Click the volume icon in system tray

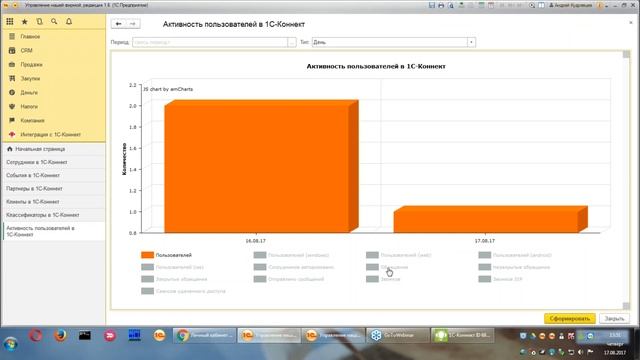click(x=580, y=352)
